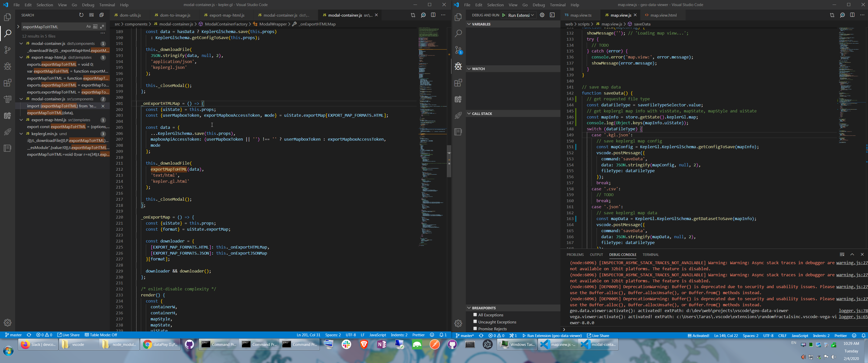Open the Go menu
868x363 pixels.
pos(74,5)
